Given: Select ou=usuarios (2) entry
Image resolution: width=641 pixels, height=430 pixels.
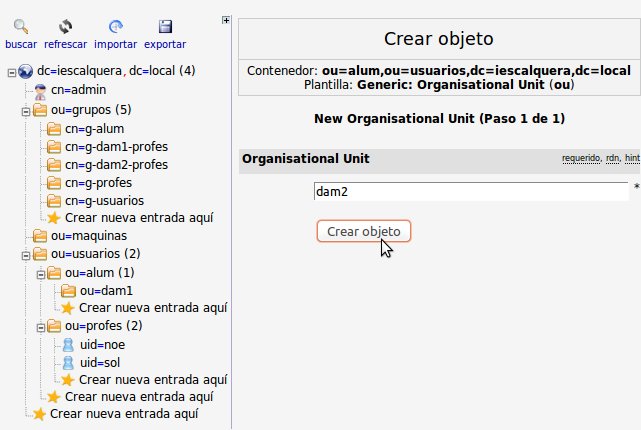Looking at the screenshot, I should pyautogui.click(x=96, y=253).
